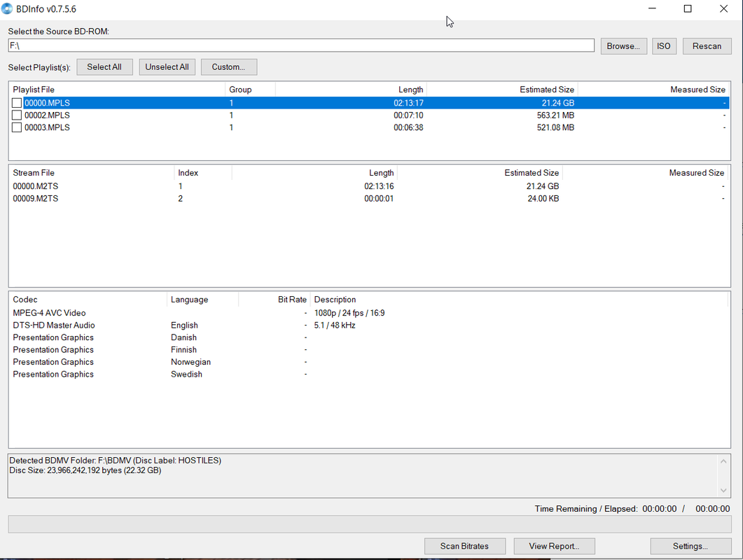This screenshot has width=743, height=560.
Task: Click the source BD-ROM path field
Action: point(301,45)
